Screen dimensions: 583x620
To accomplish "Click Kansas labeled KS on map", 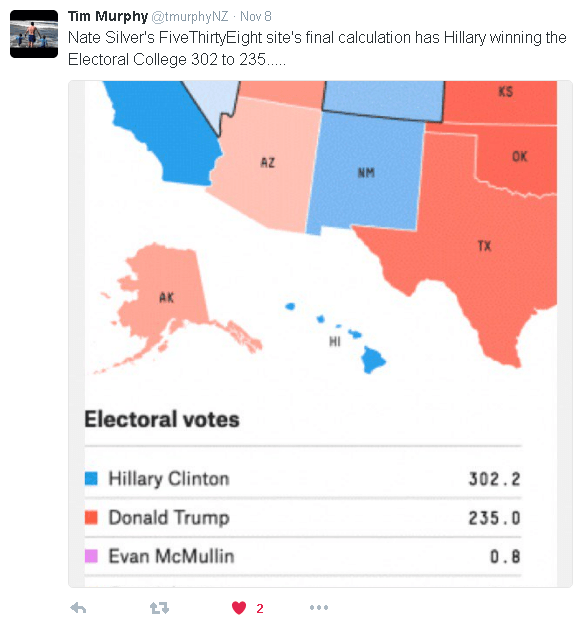I will pos(505,92).
